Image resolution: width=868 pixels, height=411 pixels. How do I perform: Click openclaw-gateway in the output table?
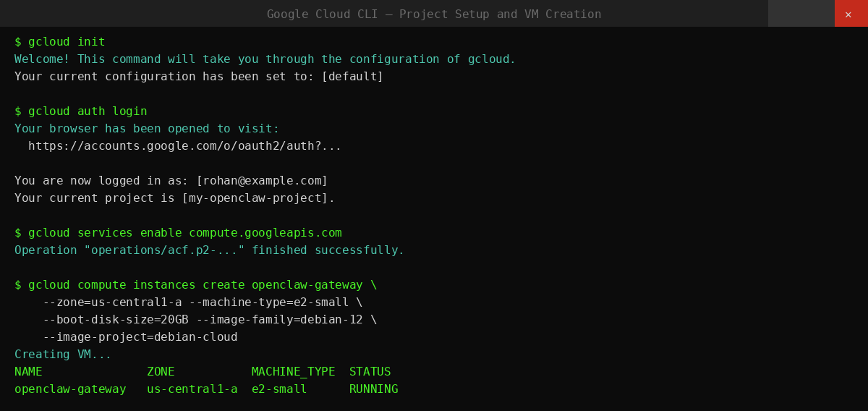[70, 389]
